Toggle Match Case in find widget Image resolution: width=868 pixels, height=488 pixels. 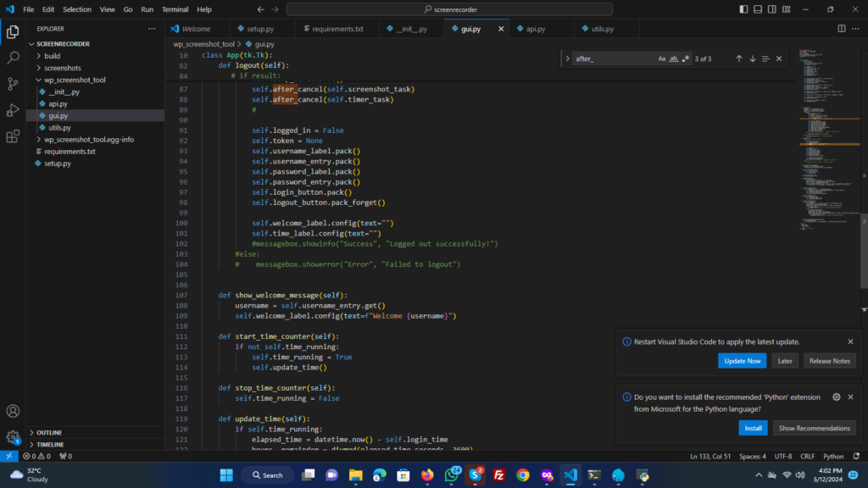(x=662, y=58)
